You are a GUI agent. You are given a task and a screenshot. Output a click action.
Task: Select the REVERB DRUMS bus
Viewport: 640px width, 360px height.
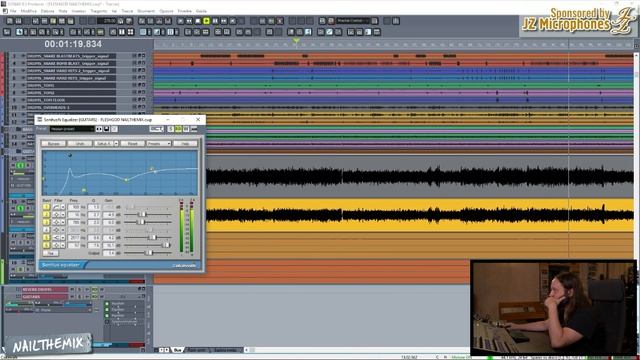click(x=45, y=289)
